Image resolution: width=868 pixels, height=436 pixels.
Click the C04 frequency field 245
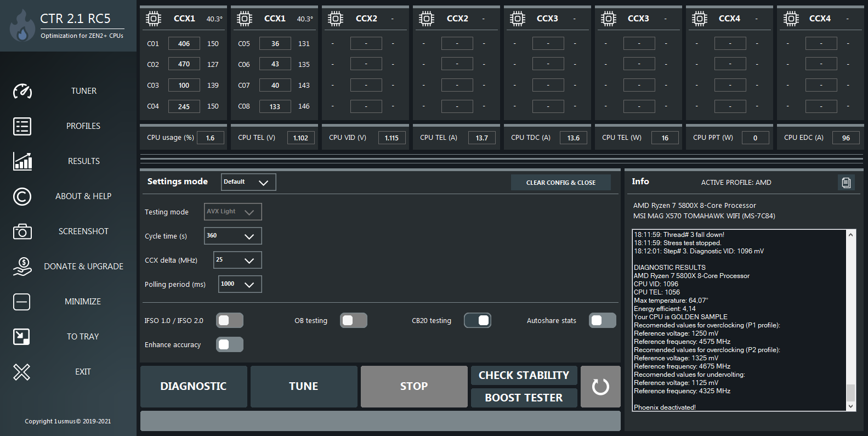tap(184, 106)
